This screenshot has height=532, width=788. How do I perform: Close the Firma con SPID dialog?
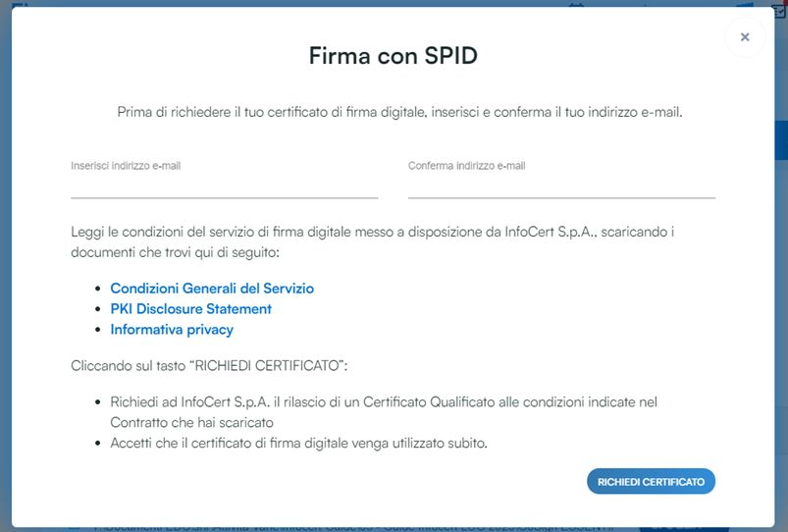[745, 37]
